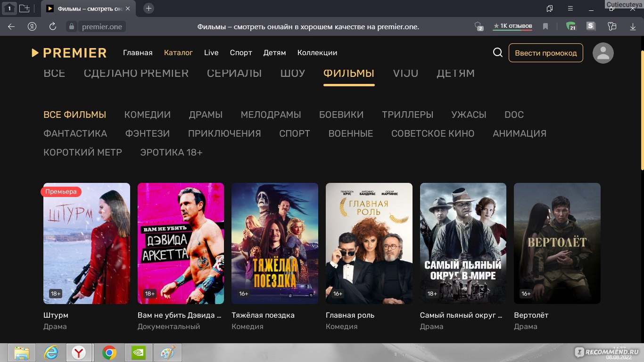Screen dimensions: 644x362
Task: Open the Штурм movie poster
Action: tap(87, 243)
